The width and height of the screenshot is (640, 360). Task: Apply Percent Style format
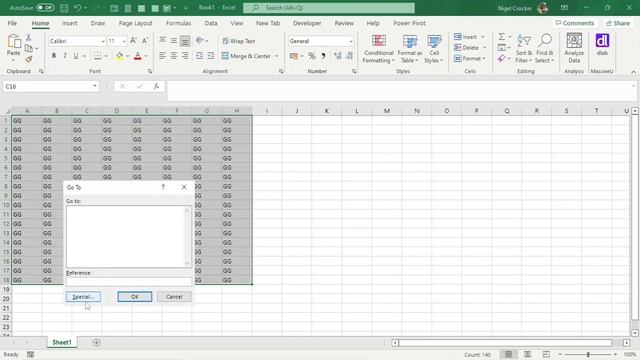point(312,56)
